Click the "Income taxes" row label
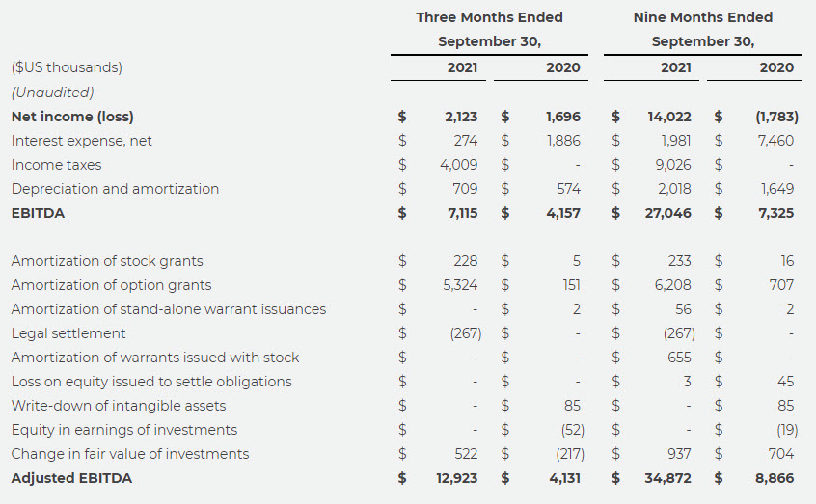816x504 pixels. [x=56, y=165]
